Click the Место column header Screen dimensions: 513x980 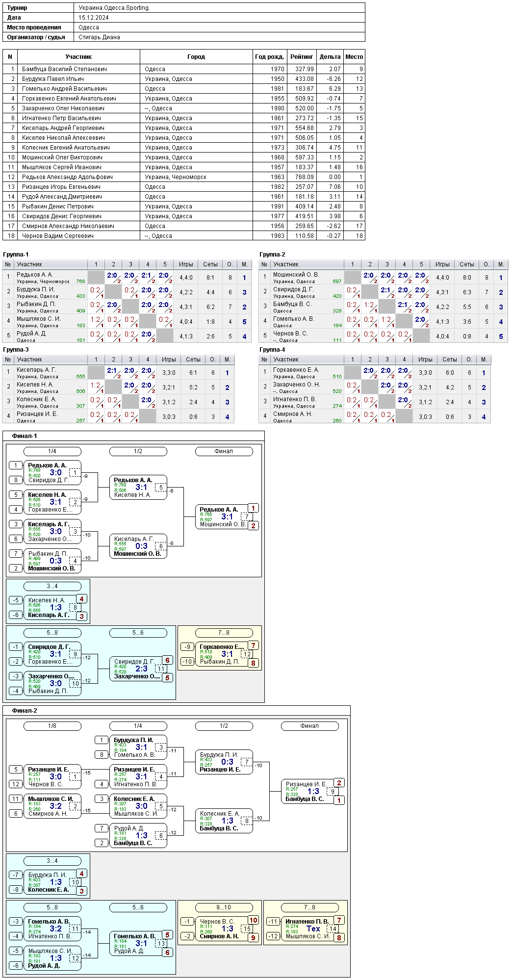click(354, 57)
